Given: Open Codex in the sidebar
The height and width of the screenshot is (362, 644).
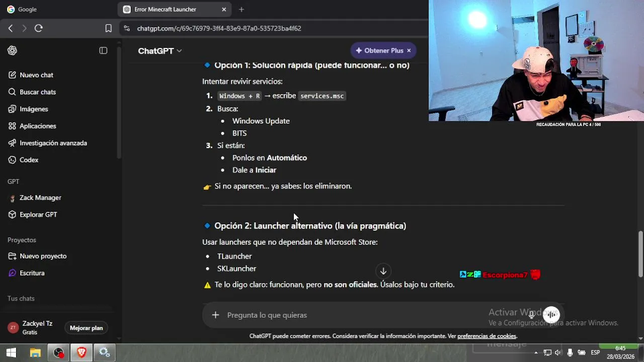Looking at the screenshot, I should (x=29, y=160).
